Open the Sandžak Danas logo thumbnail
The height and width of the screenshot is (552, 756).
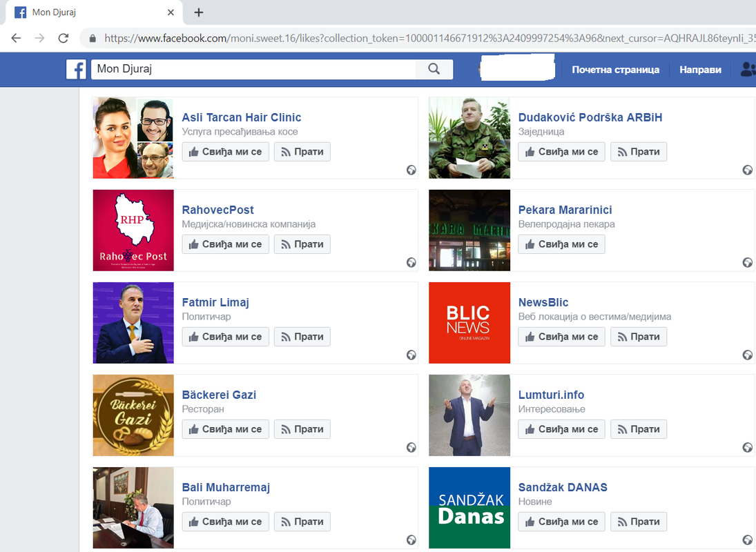click(469, 508)
